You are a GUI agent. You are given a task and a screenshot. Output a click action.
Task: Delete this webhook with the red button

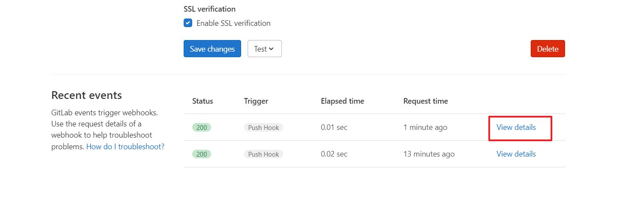[x=548, y=49]
